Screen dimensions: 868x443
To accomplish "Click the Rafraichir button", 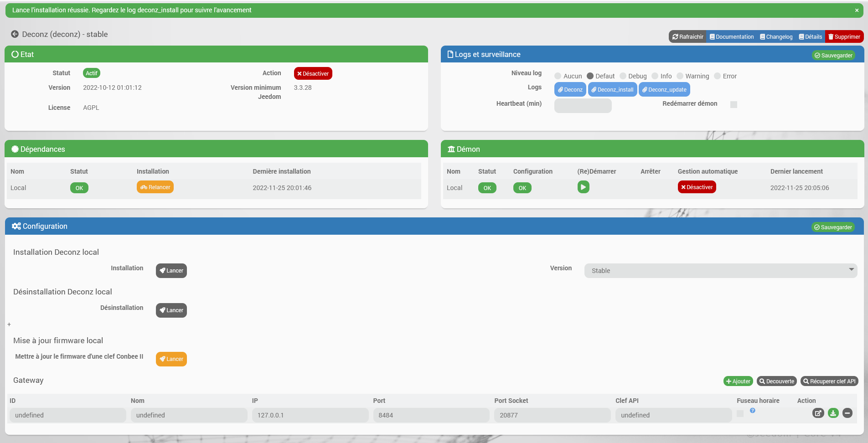I will pyautogui.click(x=687, y=37).
